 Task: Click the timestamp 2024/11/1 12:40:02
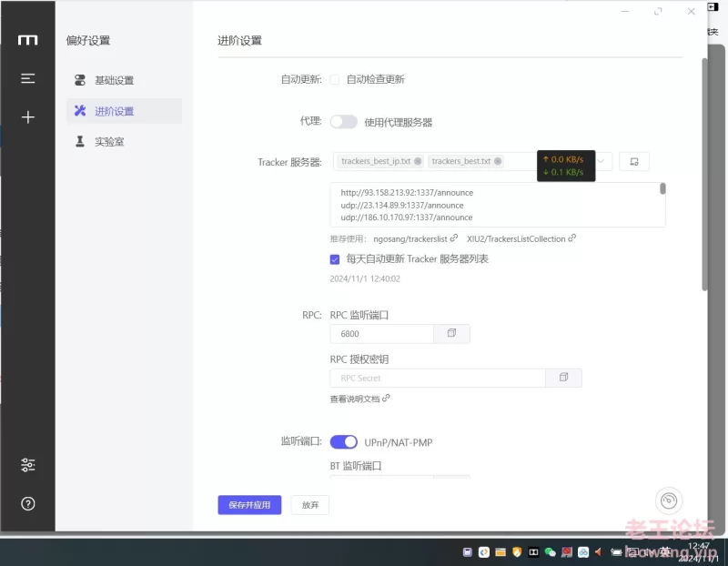coord(365,278)
